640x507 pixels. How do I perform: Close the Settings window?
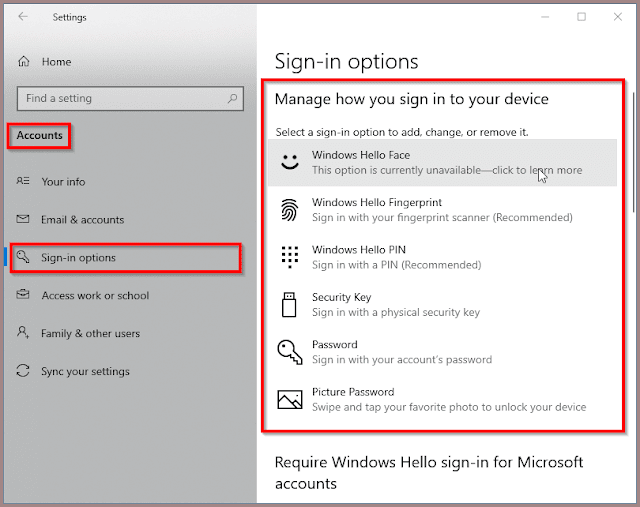[618, 17]
